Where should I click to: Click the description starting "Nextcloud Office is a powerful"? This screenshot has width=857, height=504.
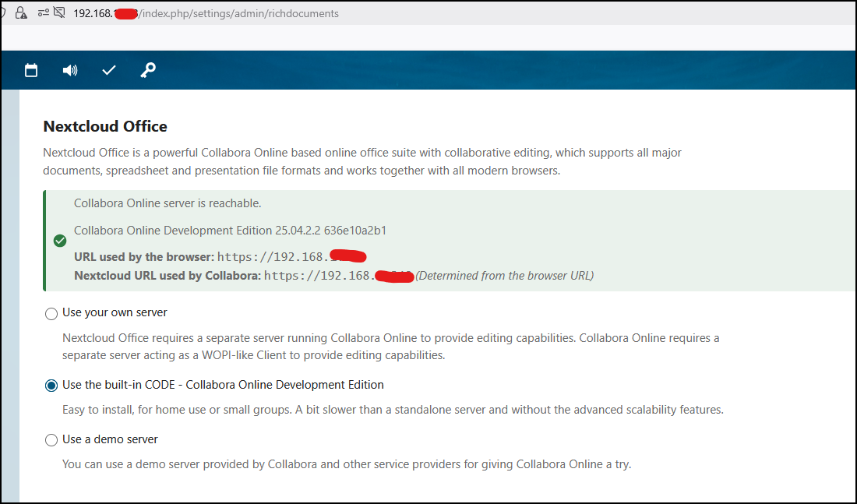coord(362,161)
